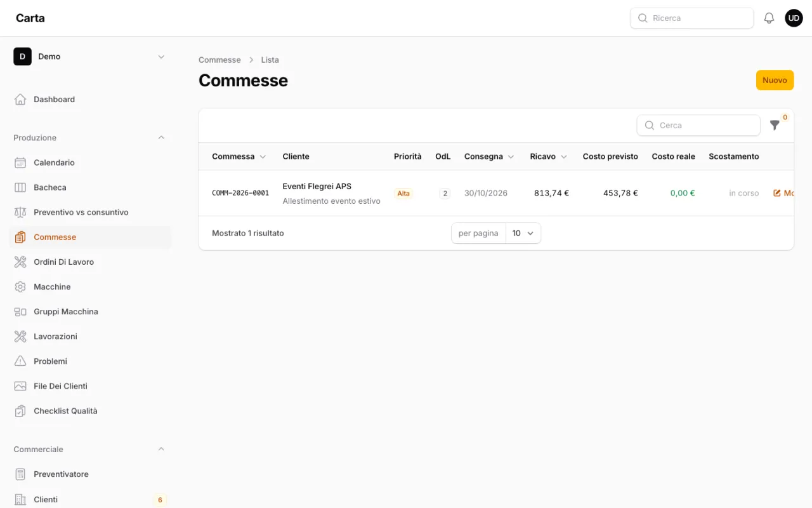Sort table by Ricavo column
812x508 pixels.
(549, 156)
